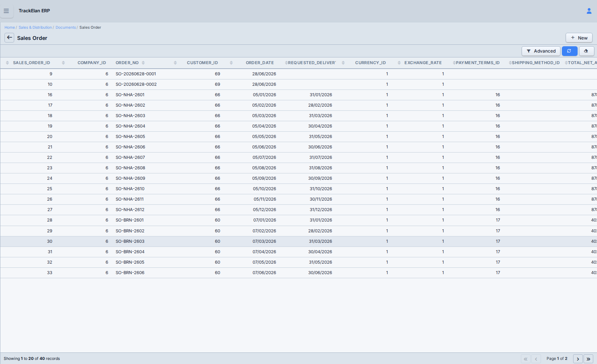Jump to the last page arrow
This screenshot has height=364, width=597.
click(x=588, y=359)
